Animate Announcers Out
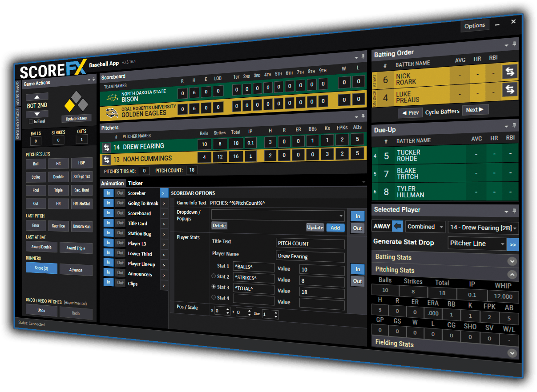Image resolution: width=537 pixels, height=392 pixels. [120, 272]
